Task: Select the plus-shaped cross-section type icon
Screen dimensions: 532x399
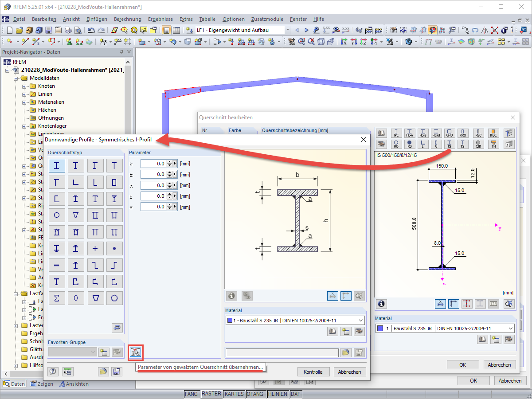Action: coord(95,248)
